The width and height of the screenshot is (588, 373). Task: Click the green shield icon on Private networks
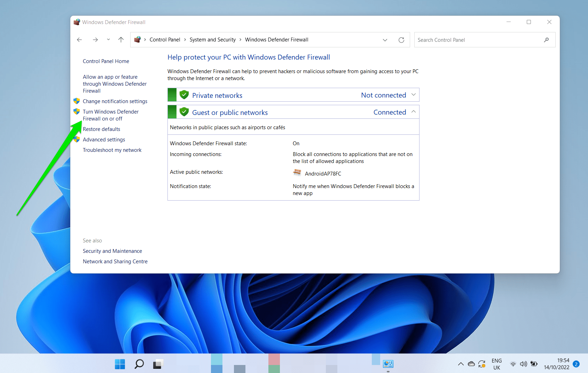[184, 94]
